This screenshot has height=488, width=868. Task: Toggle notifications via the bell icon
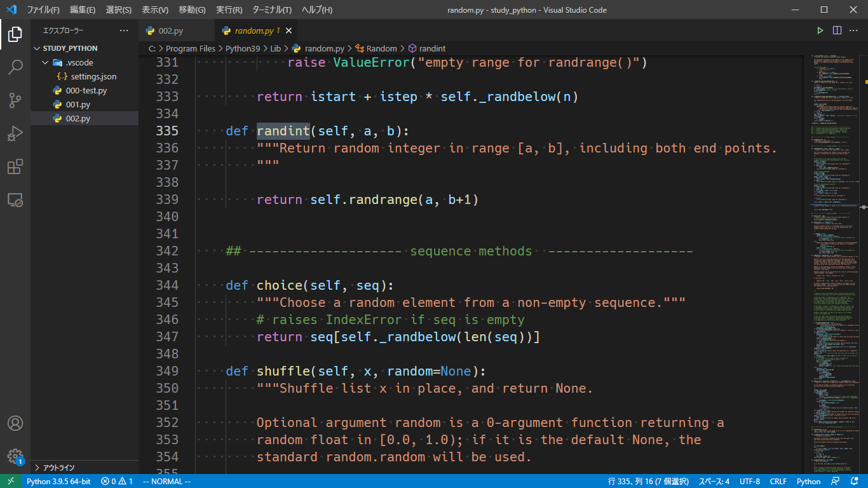[x=854, y=481]
